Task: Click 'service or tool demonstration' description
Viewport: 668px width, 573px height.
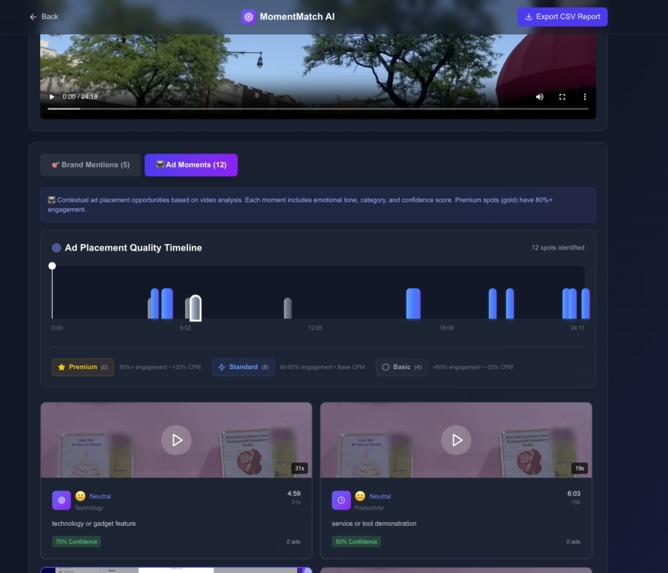Action: click(374, 523)
